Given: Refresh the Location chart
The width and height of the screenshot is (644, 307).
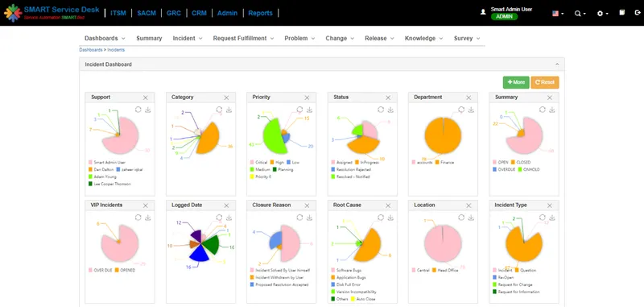Looking at the screenshot, I should click(461, 218).
